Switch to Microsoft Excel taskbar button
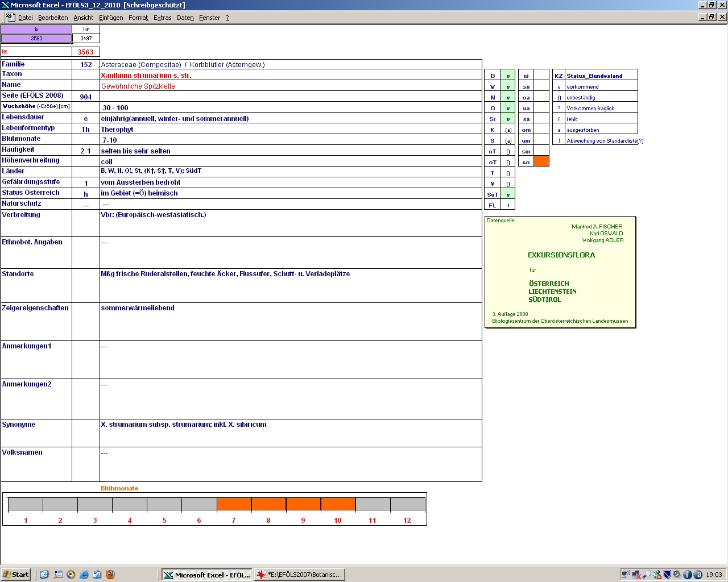 click(x=206, y=575)
